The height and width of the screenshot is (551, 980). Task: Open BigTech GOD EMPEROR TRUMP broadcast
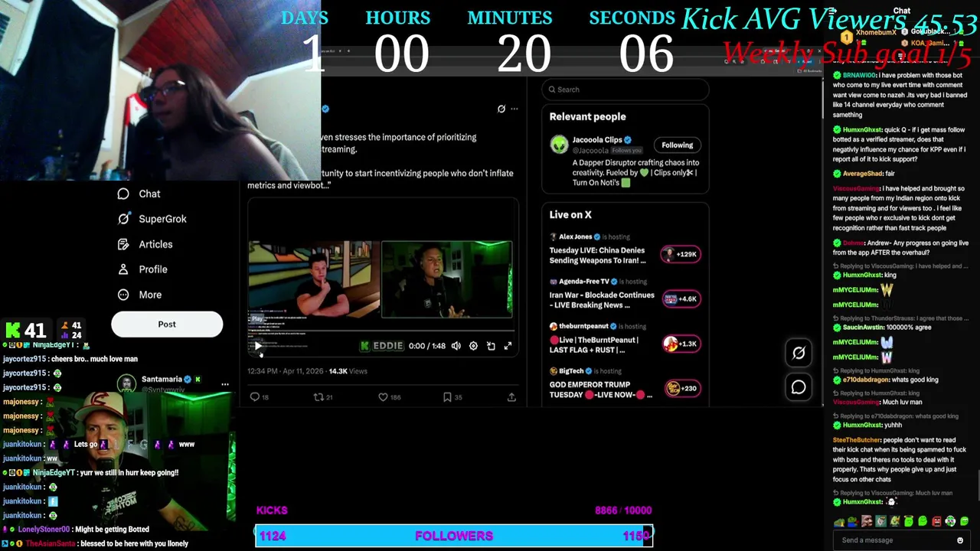coord(601,390)
